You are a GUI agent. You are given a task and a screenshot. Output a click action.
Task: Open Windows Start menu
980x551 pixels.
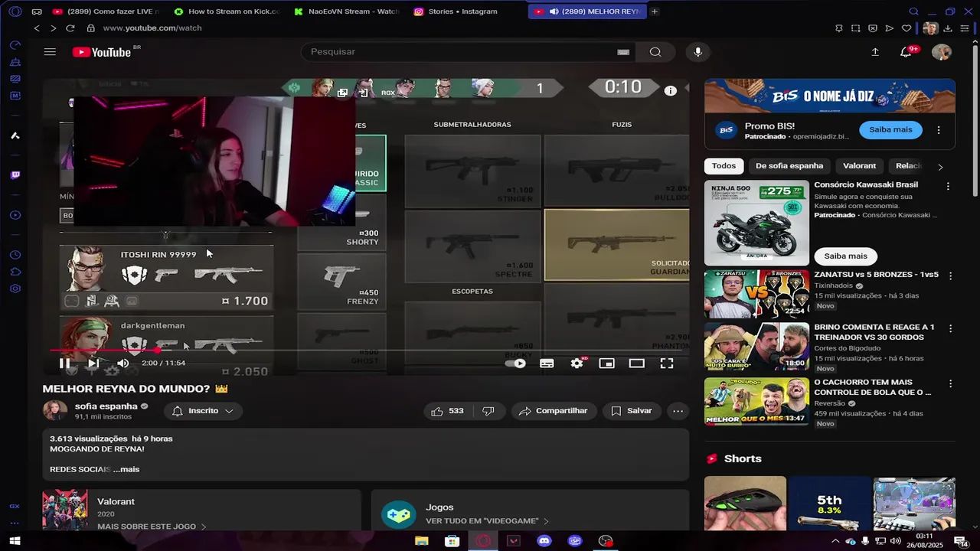15,541
